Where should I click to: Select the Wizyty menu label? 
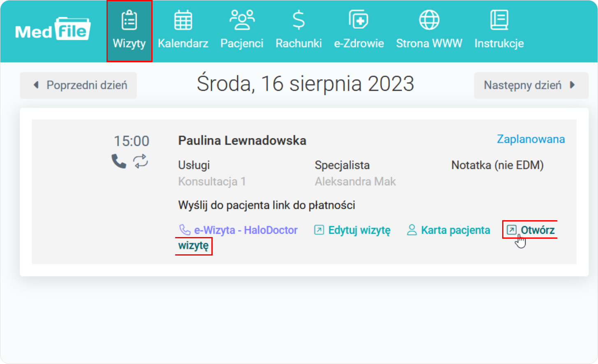point(129,44)
